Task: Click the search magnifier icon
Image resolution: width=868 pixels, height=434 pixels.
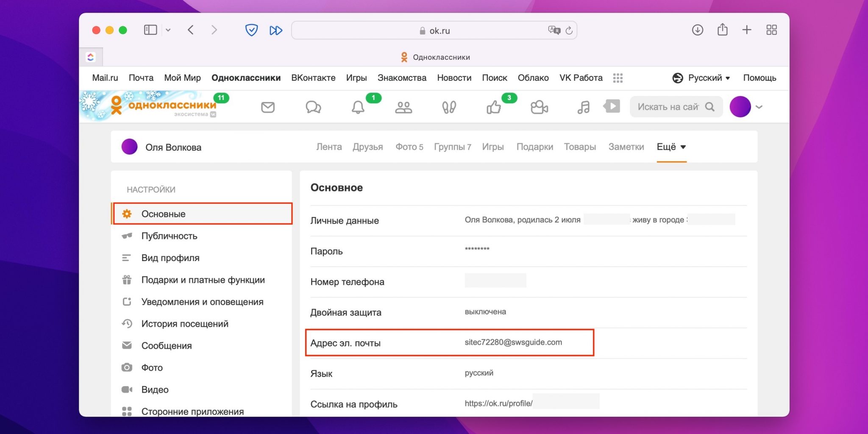Action: pyautogui.click(x=710, y=107)
